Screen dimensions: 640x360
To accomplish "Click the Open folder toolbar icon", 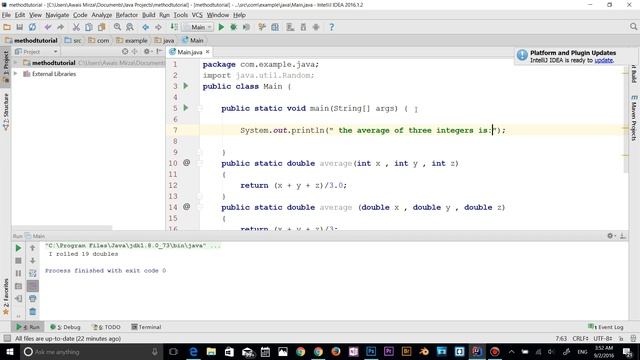I will pyautogui.click(x=7, y=27).
